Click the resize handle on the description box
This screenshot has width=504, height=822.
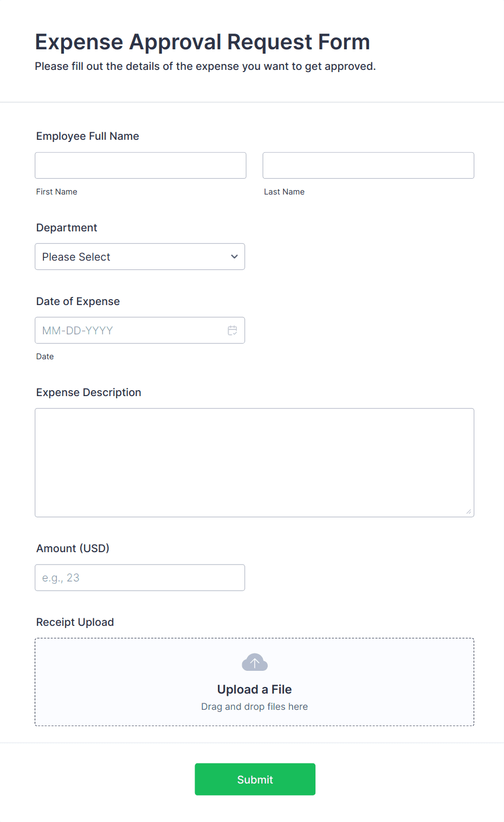pos(468,511)
